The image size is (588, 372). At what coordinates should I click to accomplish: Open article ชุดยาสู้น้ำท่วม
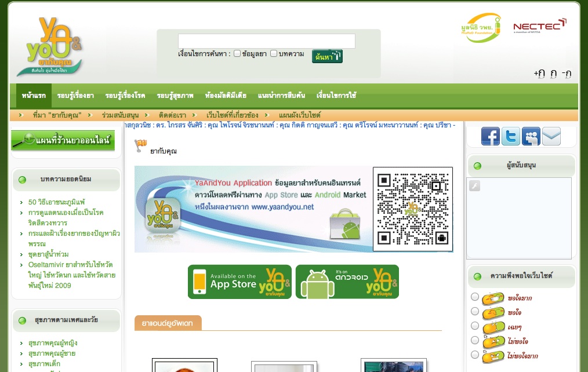tap(48, 254)
